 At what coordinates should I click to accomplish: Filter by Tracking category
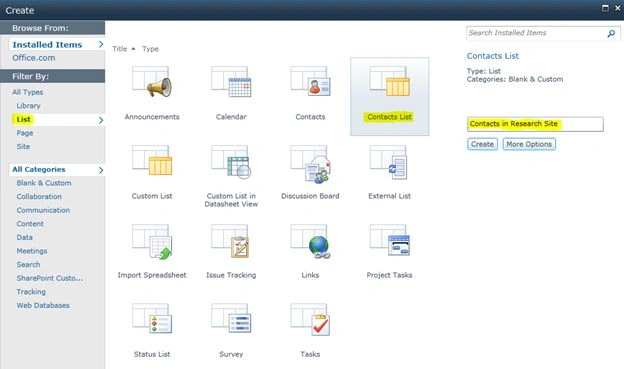[31, 292]
